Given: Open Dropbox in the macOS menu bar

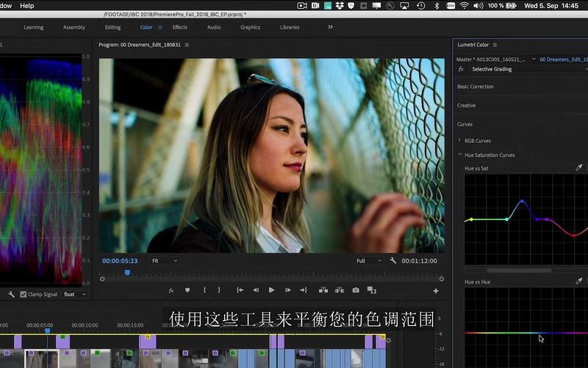Looking at the screenshot, I should click(x=340, y=6).
